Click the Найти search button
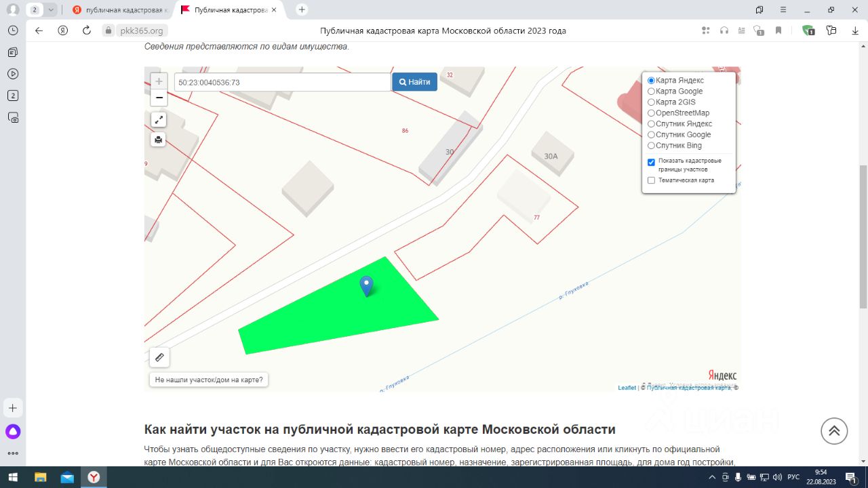 (x=414, y=82)
